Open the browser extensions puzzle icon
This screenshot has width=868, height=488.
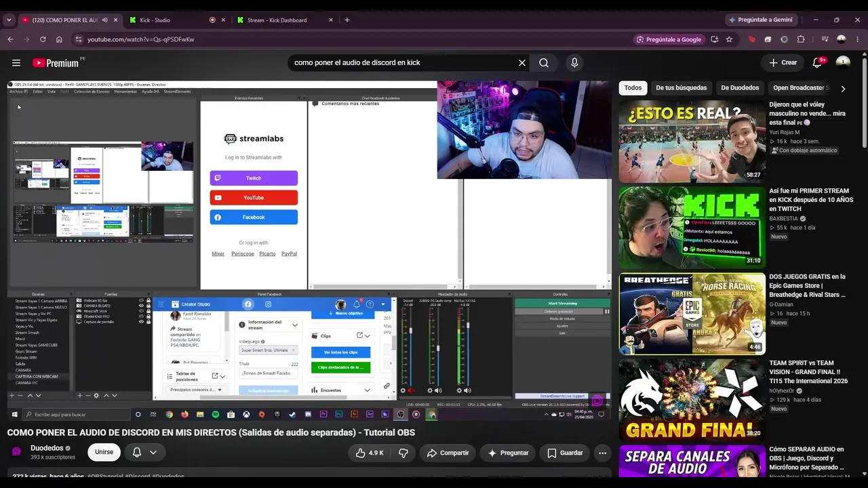pos(801,39)
